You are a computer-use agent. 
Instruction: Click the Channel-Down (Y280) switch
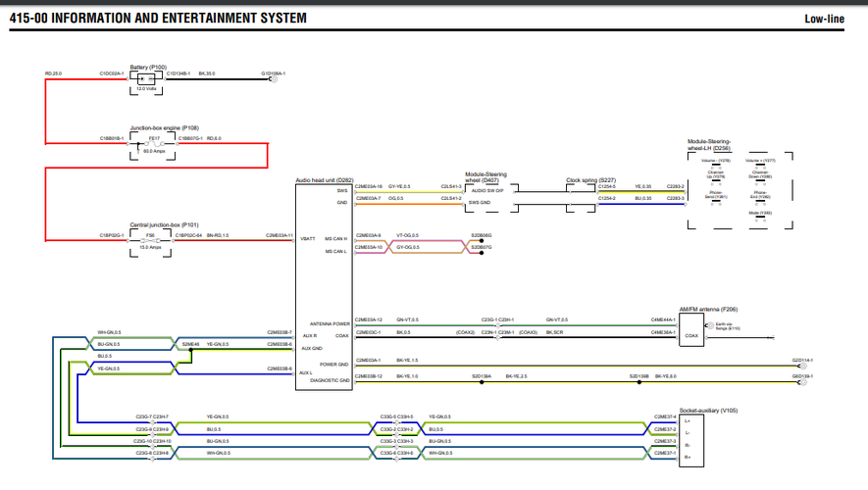[x=761, y=182]
